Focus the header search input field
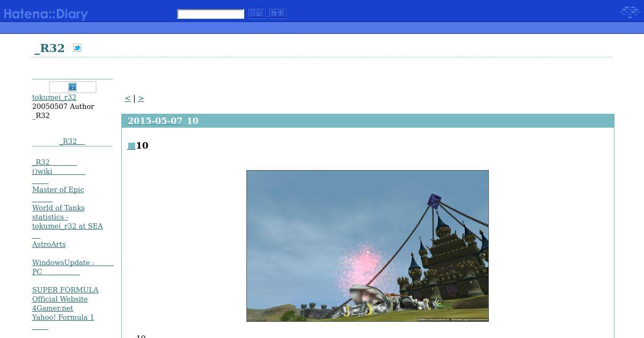This screenshot has height=338, width=644. click(x=211, y=14)
